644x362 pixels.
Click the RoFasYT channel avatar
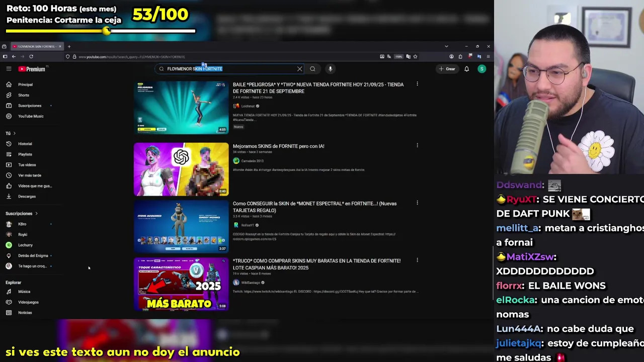point(236,225)
